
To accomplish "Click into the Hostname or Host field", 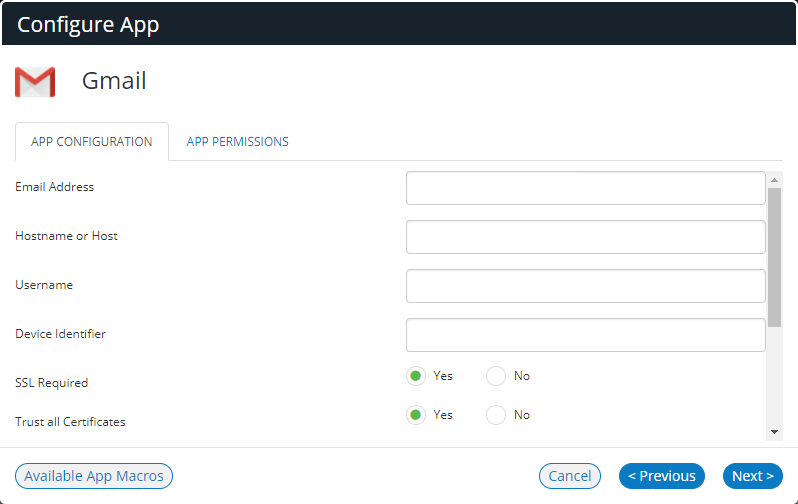I will click(x=585, y=237).
